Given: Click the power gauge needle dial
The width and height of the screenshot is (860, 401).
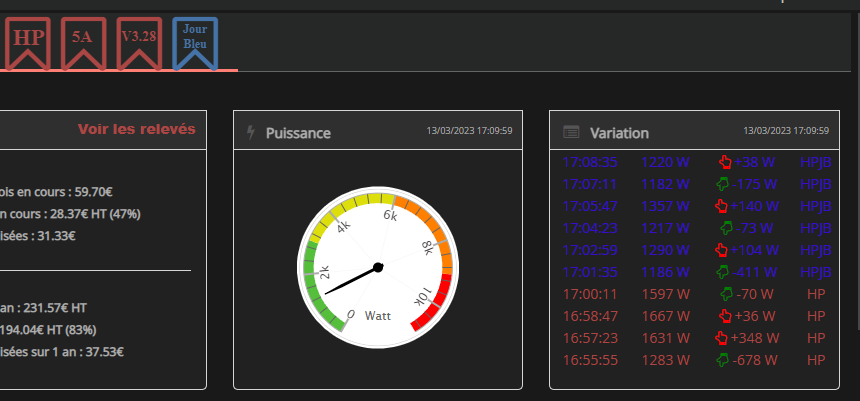Looking at the screenshot, I should tap(378, 268).
